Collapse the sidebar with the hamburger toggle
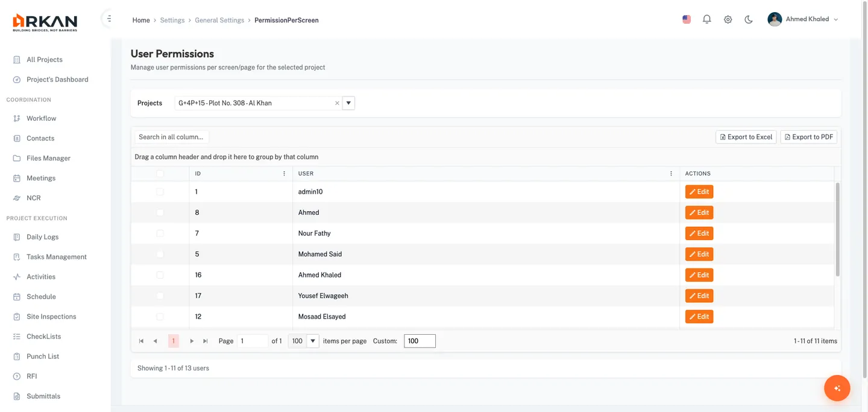The image size is (868, 412). click(108, 17)
